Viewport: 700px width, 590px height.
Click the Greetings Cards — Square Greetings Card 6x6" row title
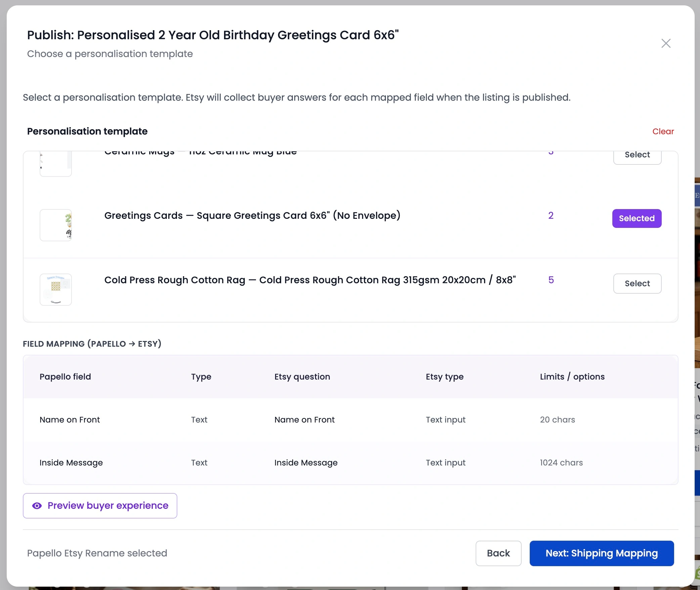coord(252,215)
